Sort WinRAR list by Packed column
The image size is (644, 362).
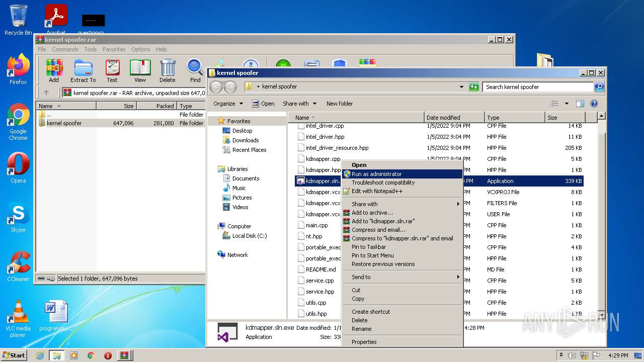[156, 106]
